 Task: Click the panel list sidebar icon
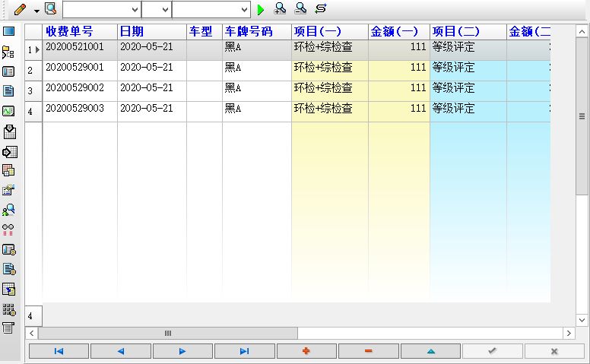point(8,71)
